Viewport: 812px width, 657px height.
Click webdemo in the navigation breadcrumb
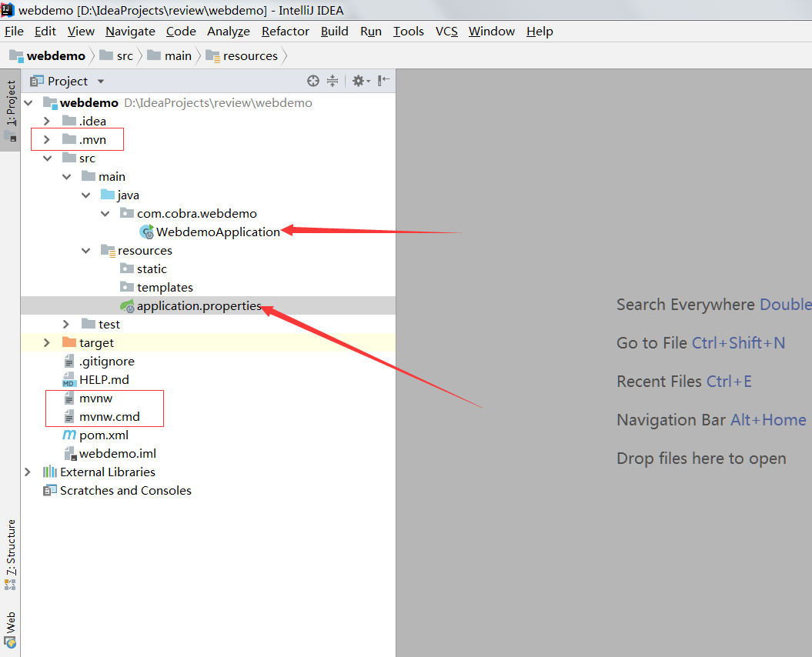[48, 56]
